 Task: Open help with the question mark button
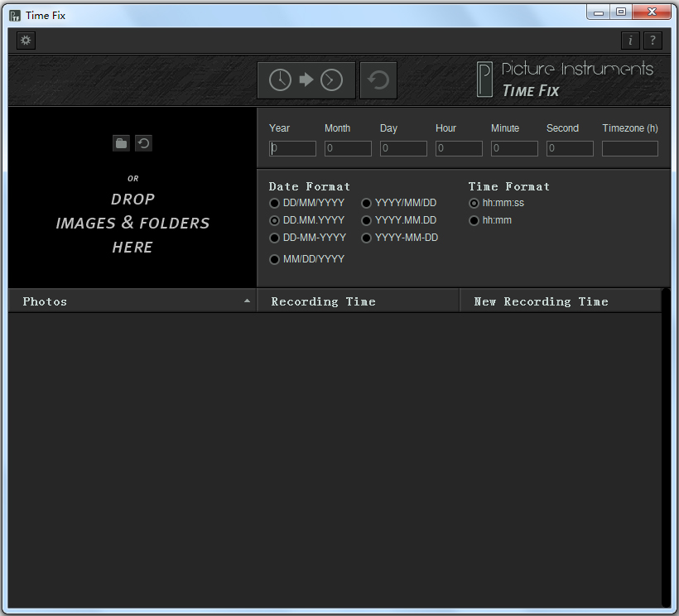pos(653,41)
